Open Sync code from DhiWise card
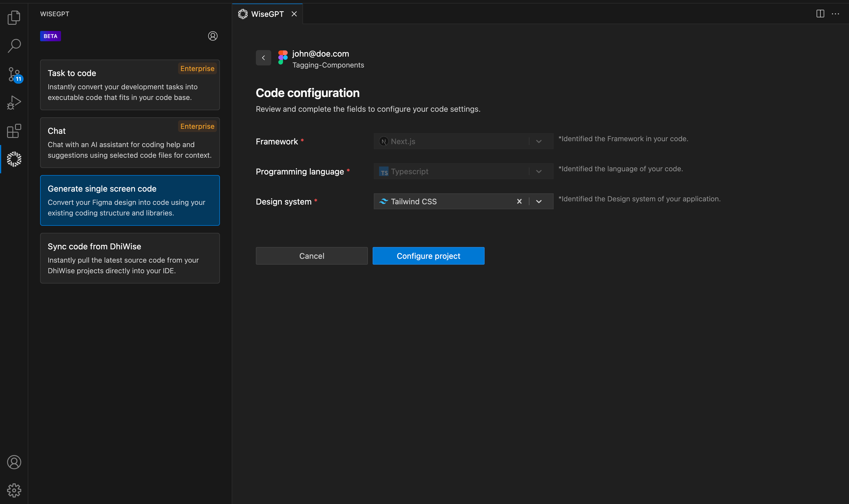849x504 pixels. click(130, 258)
